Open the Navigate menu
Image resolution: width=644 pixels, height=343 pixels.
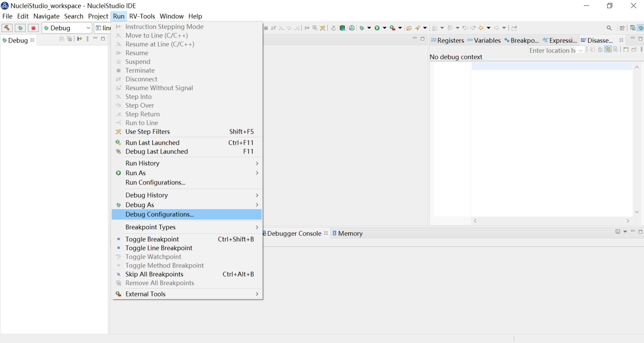47,16
